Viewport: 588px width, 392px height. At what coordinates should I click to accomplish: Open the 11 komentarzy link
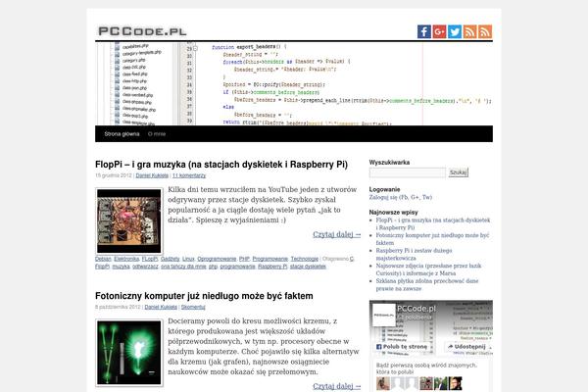(x=189, y=175)
